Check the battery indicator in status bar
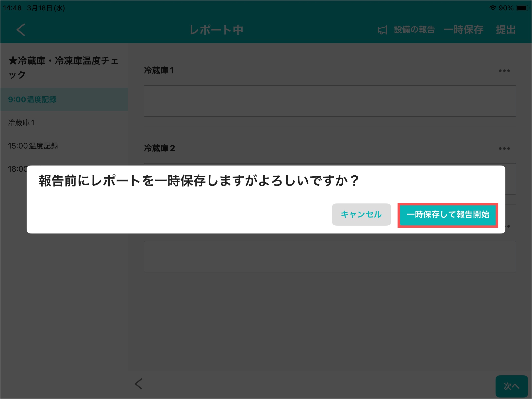 [522, 8]
